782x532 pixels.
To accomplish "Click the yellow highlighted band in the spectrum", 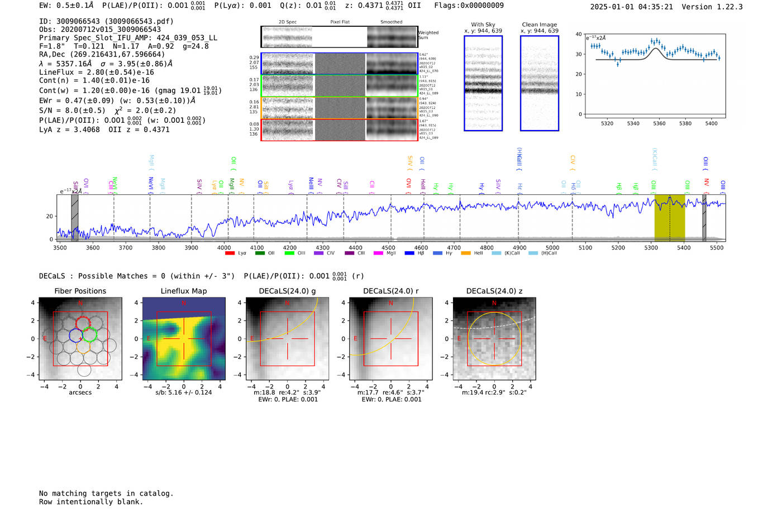I will pos(670,218).
